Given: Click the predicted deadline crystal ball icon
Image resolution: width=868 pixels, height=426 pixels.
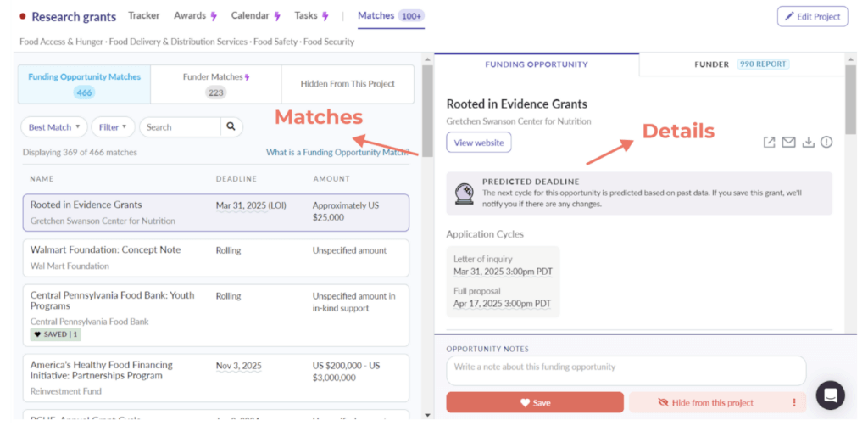Looking at the screenshot, I should click(x=464, y=193).
